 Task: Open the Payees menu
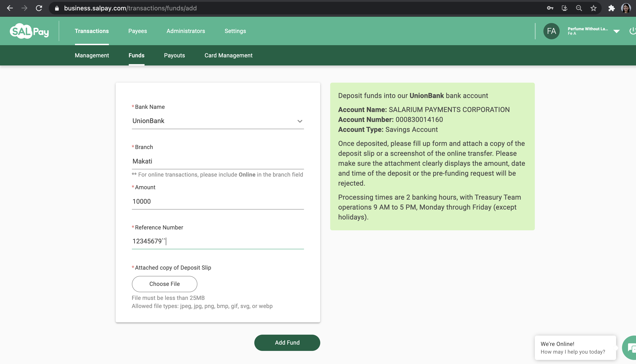(x=138, y=31)
